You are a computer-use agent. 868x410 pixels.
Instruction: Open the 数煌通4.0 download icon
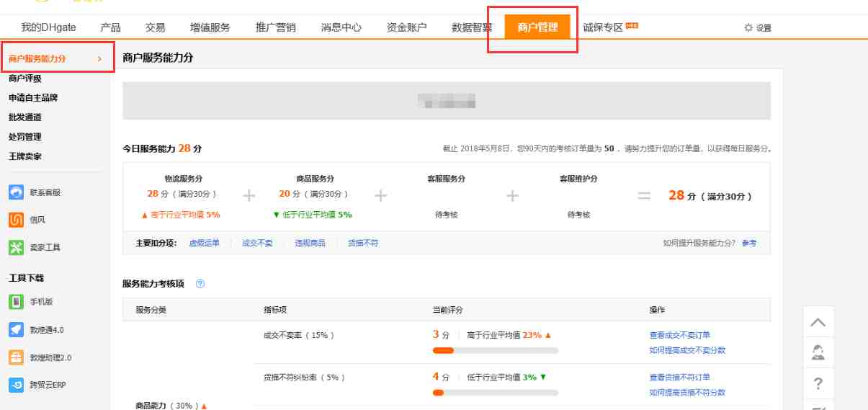click(x=17, y=329)
